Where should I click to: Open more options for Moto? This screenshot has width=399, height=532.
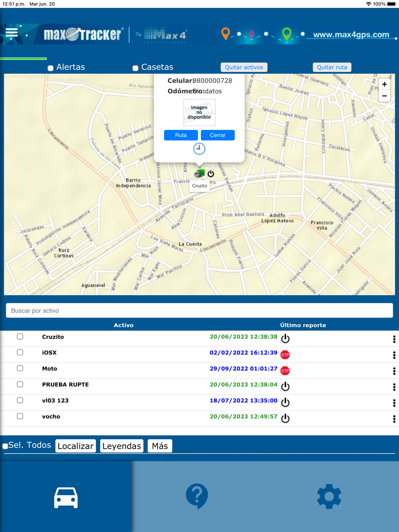394,371
